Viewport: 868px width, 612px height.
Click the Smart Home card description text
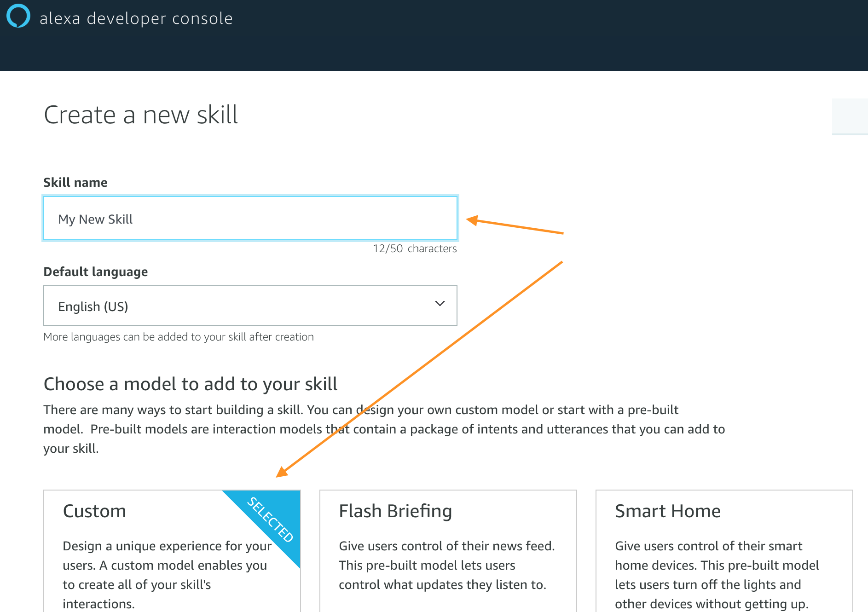point(717,575)
